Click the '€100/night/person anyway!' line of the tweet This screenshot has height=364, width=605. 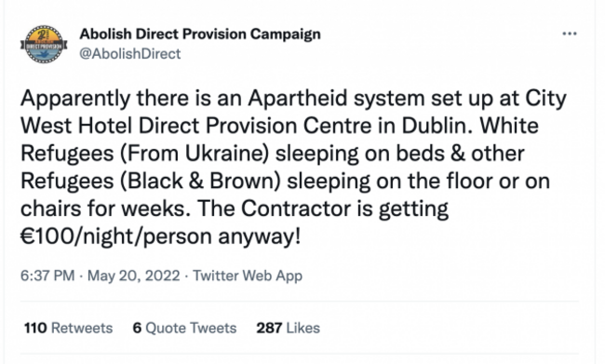(160, 236)
